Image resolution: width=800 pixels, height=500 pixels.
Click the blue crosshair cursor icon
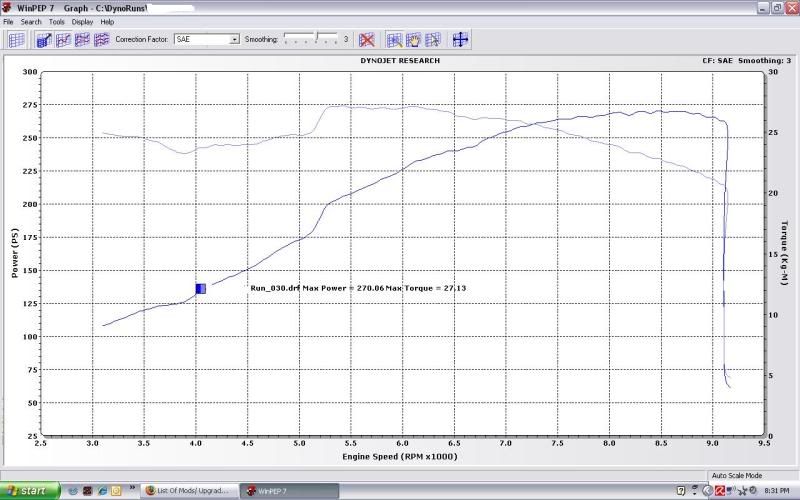(460, 40)
